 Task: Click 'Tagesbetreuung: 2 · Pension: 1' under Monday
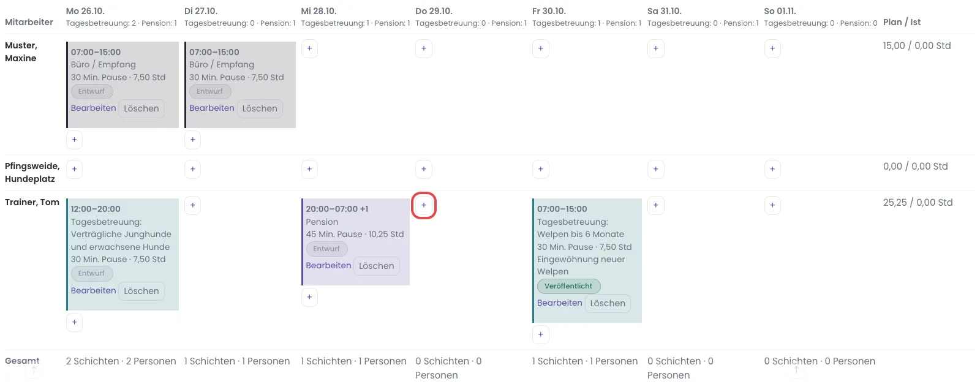pyautogui.click(x=121, y=23)
